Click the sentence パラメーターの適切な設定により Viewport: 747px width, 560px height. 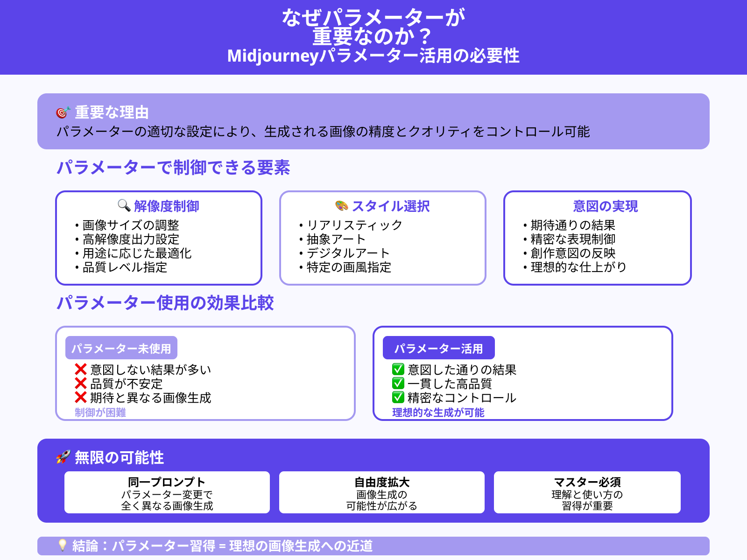point(323,132)
